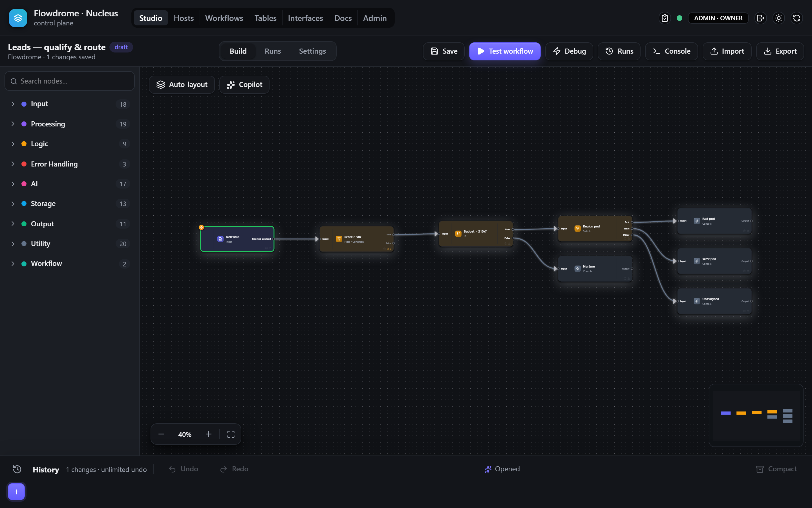Click the fit-to-screen icon in zoom controls
Screen dimensions: 812x508
(231, 434)
